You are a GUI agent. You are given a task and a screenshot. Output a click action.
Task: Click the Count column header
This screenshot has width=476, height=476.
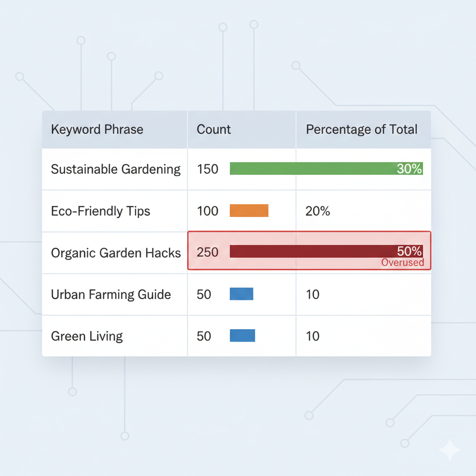pyautogui.click(x=214, y=129)
